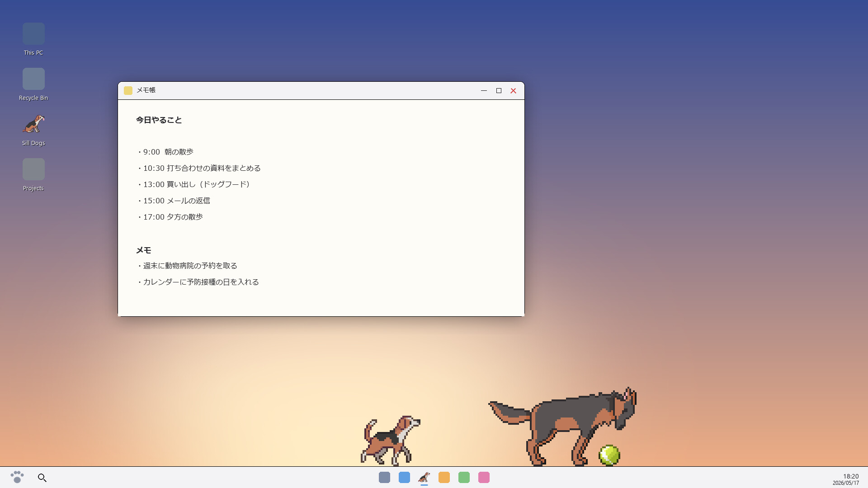Click the heading 今日やること
Screen dimensions: 868x488
pyautogui.click(x=159, y=120)
